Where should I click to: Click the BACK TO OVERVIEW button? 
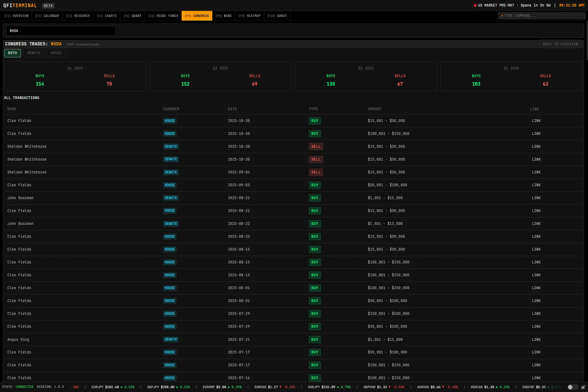pyautogui.click(x=560, y=44)
